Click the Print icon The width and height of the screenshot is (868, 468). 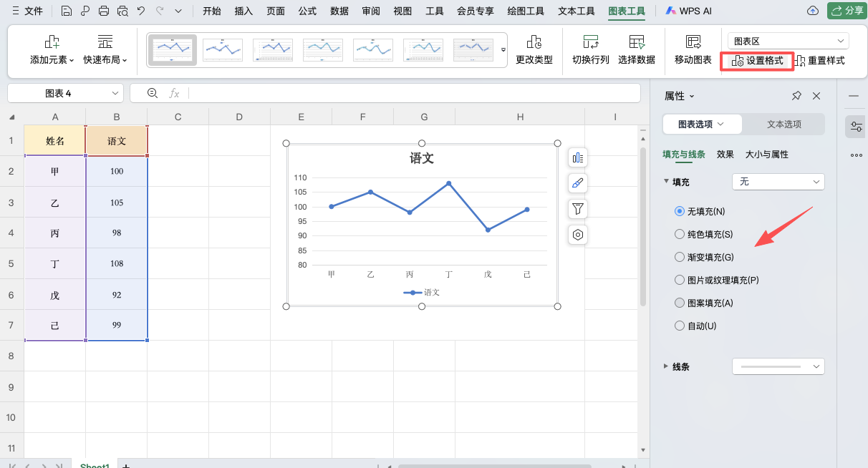(x=104, y=11)
